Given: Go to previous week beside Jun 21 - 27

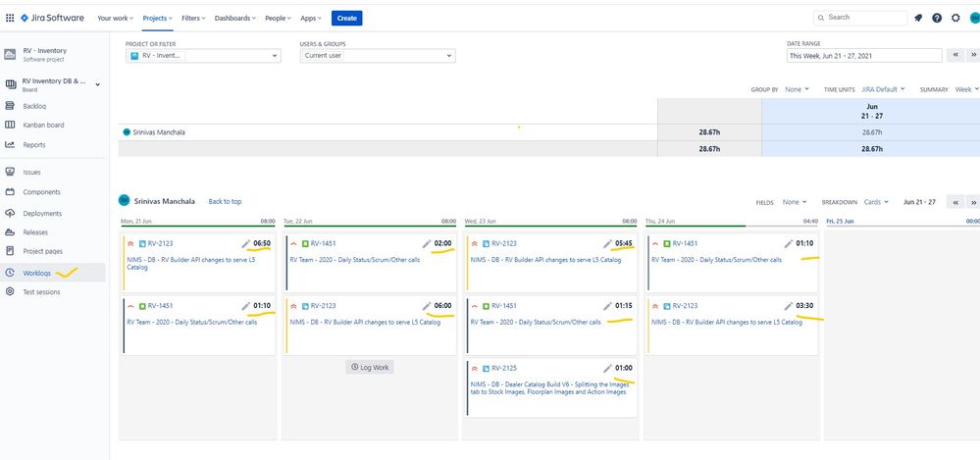Looking at the screenshot, I should pyautogui.click(x=955, y=202).
